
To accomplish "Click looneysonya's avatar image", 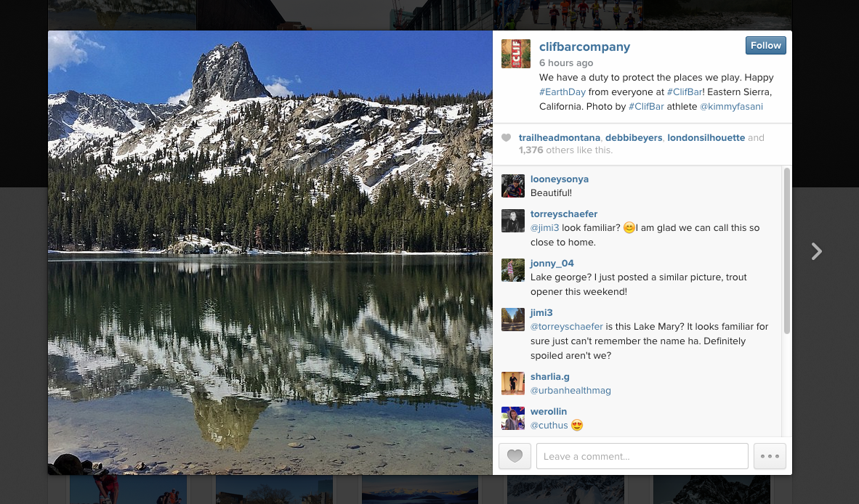I will (513, 186).
